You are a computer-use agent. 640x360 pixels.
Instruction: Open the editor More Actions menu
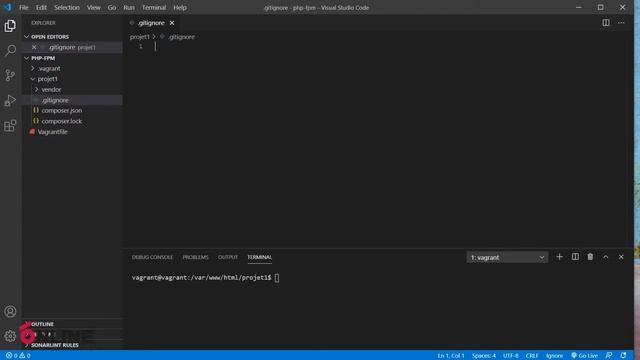[x=621, y=23]
